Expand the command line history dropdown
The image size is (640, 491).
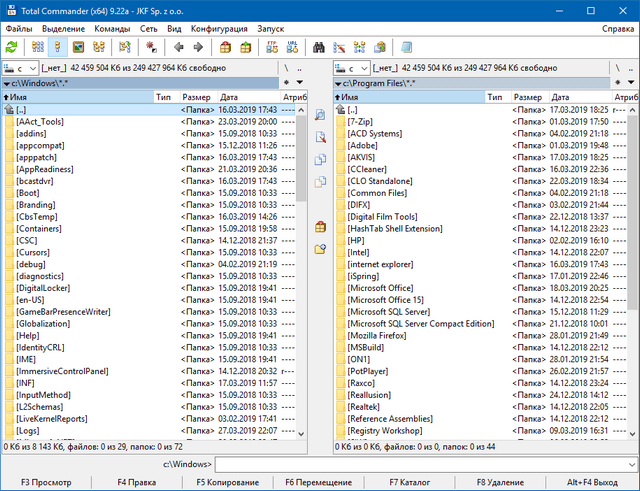[630, 465]
